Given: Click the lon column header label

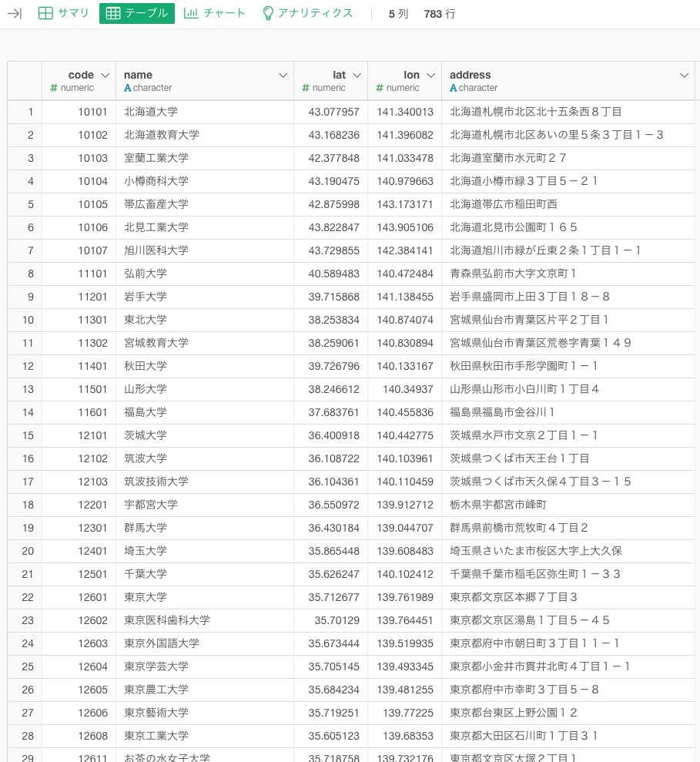Looking at the screenshot, I should pyautogui.click(x=411, y=75).
